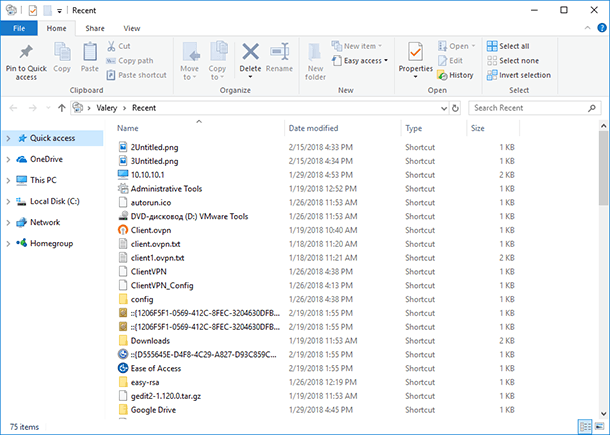Click the Cut scissors icon

[111, 46]
